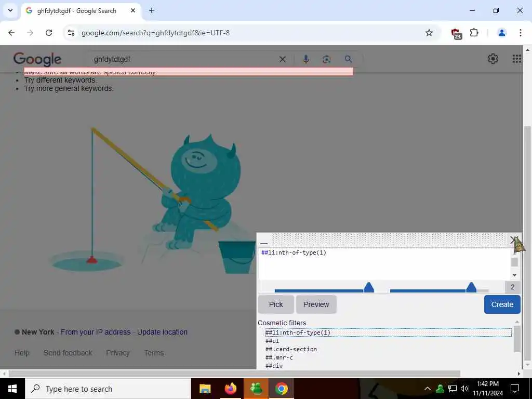Select the ##div cosmetic filter

[x=274, y=366]
